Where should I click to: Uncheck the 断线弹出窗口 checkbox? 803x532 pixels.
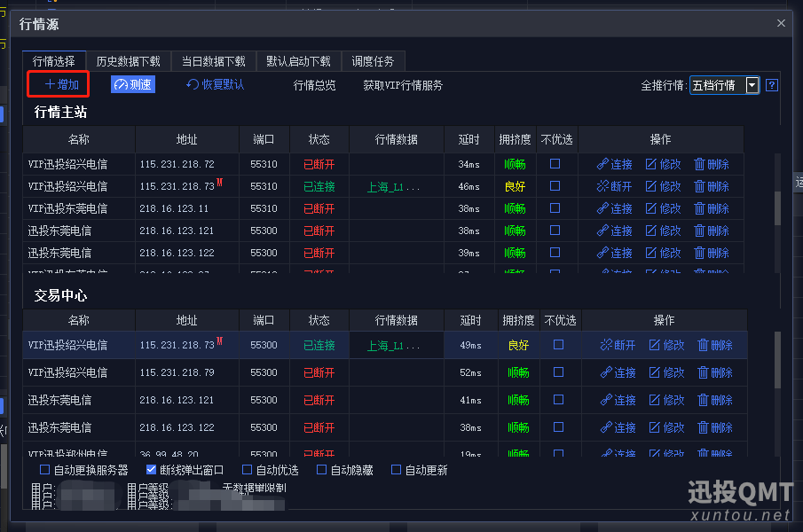click(151, 470)
